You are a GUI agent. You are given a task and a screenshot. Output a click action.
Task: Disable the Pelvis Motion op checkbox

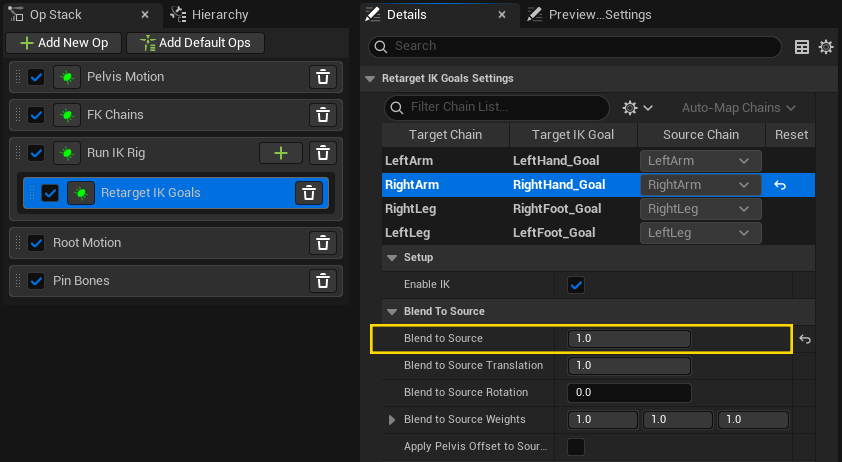[x=36, y=77]
